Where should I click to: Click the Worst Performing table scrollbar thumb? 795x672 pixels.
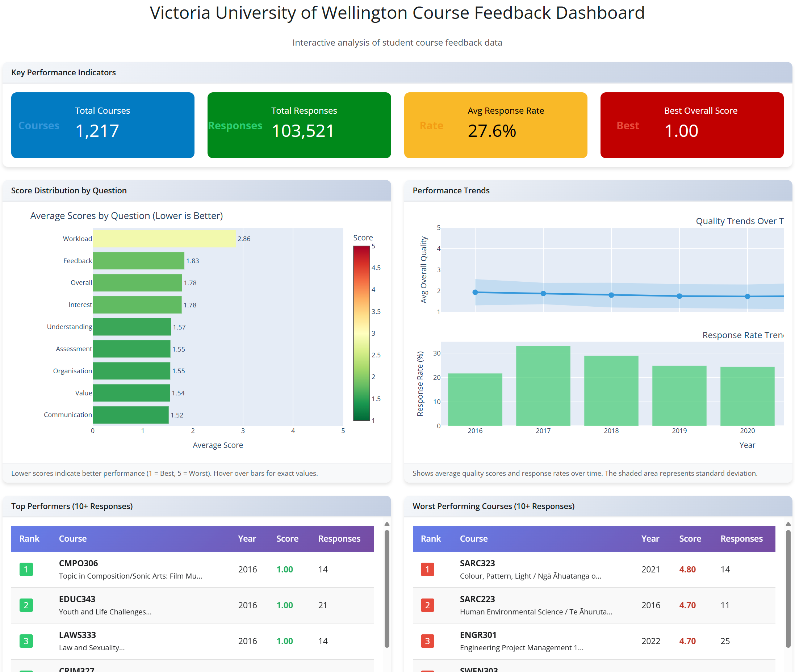pyautogui.click(x=788, y=589)
